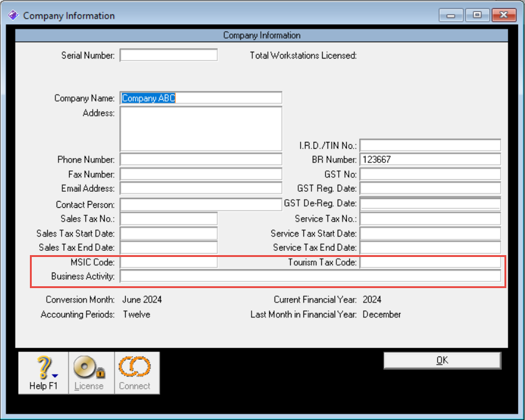Minimize the Company Information window

[x=451, y=16]
